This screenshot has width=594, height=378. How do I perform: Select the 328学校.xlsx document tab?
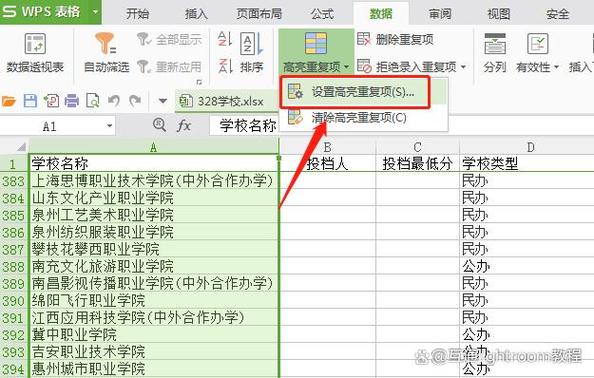tap(226, 102)
